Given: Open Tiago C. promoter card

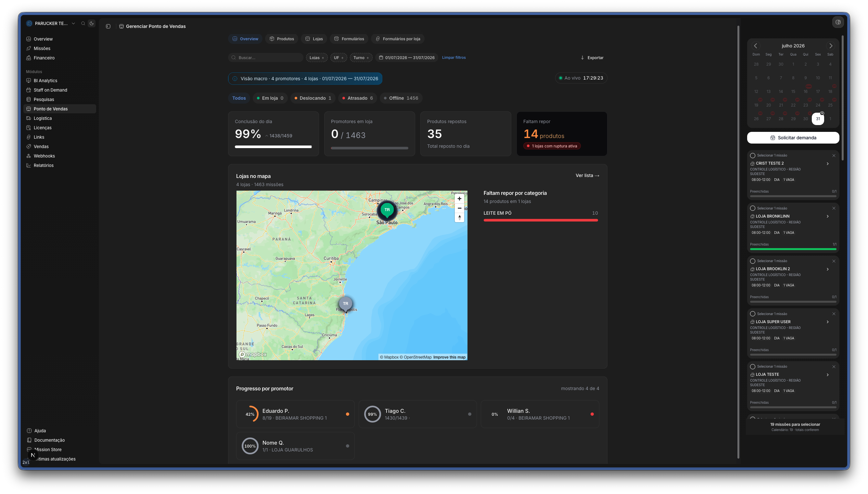Looking at the screenshot, I should point(418,414).
